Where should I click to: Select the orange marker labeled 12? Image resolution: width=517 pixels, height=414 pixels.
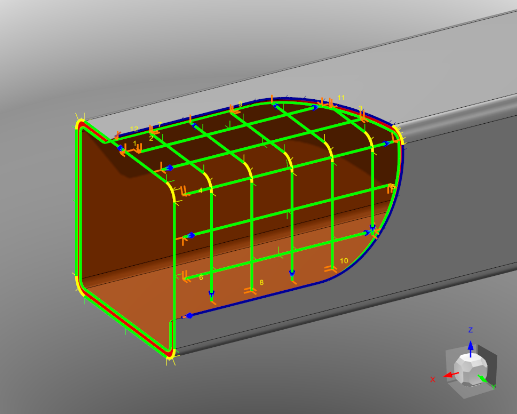(117, 135)
